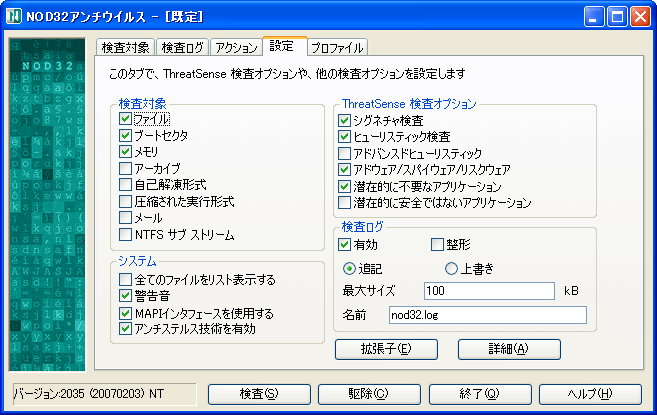Open help with ヘルプ(H) button
The image size is (657, 415).
pyautogui.click(x=590, y=394)
